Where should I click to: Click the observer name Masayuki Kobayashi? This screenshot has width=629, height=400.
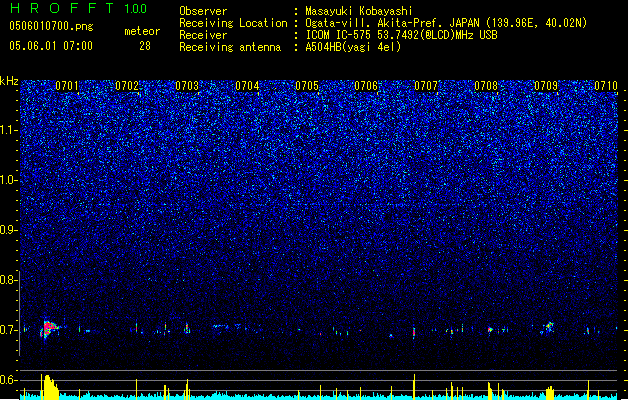pyautogui.click(x=359, y=11)
